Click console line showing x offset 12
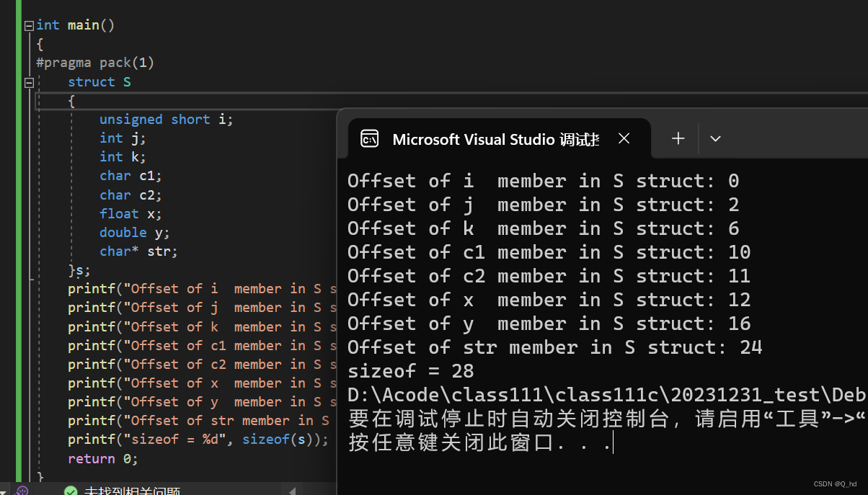868x495 pixels. tap(549, 300)
